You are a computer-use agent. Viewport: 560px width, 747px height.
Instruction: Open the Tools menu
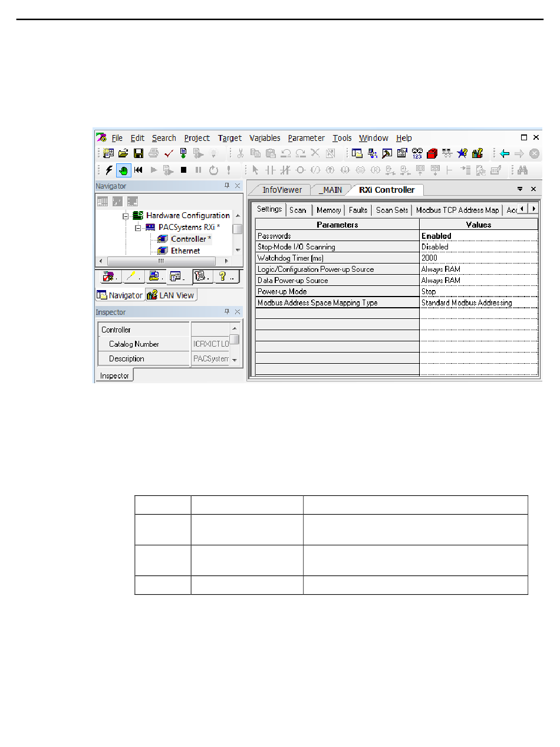tap(342, 138)
